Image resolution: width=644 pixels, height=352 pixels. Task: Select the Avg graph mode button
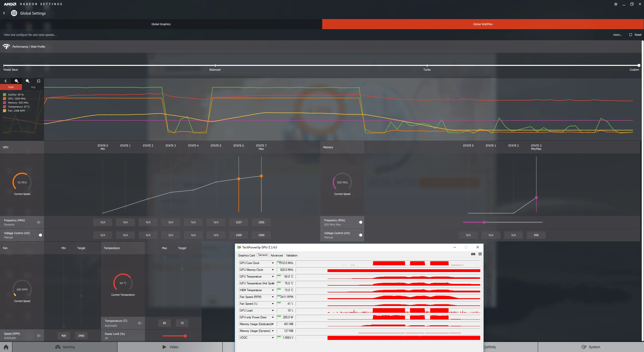click(33, 87)
